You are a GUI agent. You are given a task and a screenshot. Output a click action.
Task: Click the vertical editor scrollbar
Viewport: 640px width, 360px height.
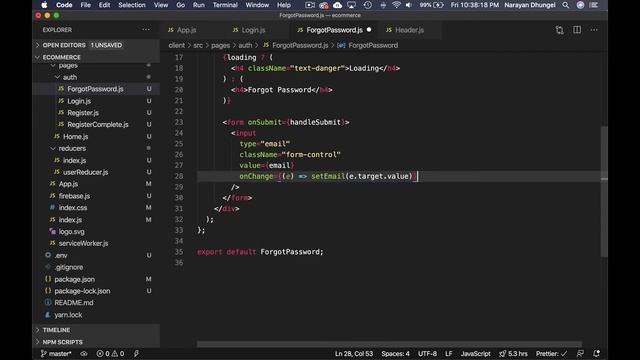click(x=604, y=192)
